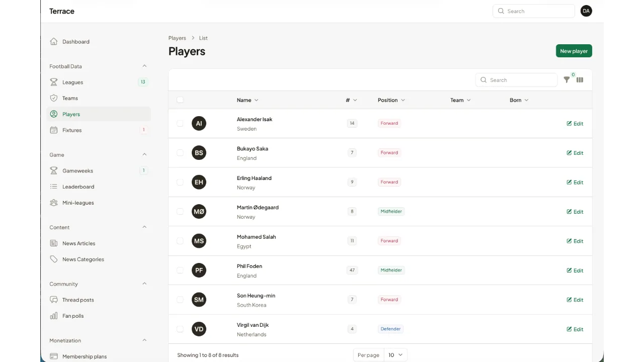Select the Alexander Isak row checkbox

180,123
